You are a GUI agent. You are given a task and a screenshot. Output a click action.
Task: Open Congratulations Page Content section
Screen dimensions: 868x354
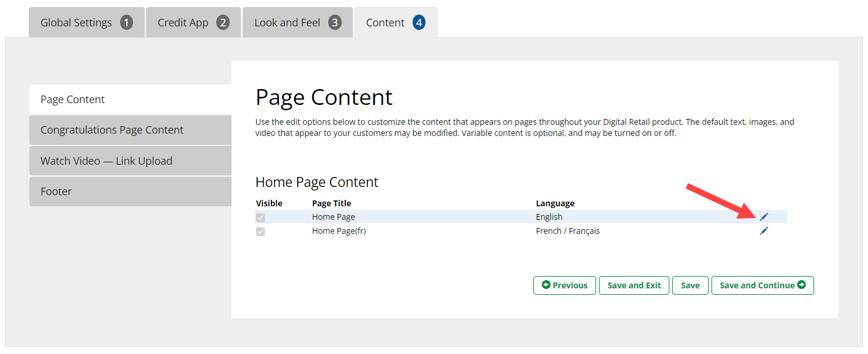pos(112,130)
